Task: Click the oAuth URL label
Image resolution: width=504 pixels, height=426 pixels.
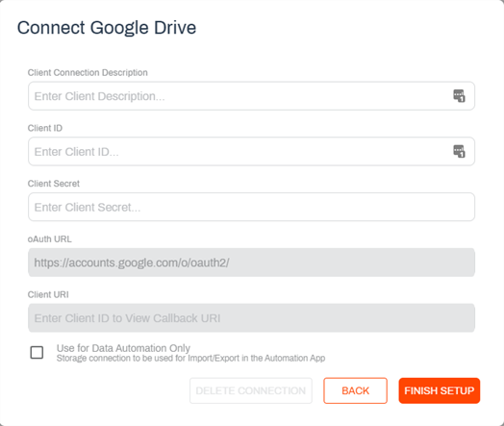Action: click(x=49, y=239)
